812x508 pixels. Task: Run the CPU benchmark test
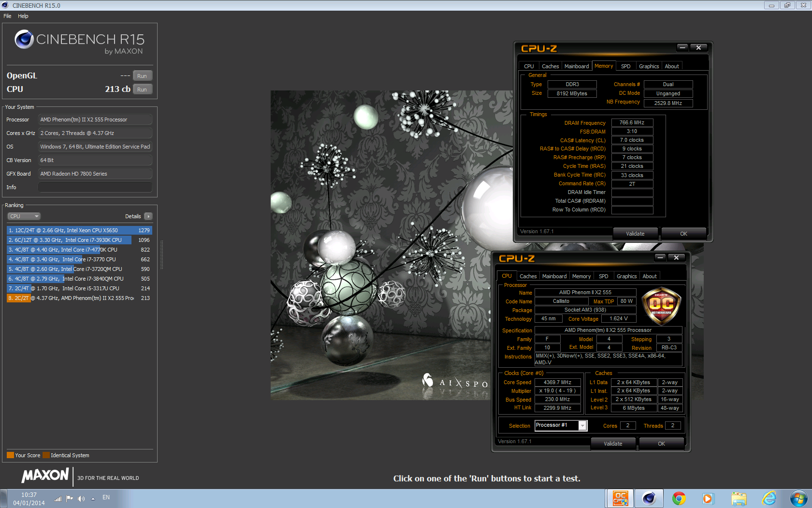[x=142, y=90]
